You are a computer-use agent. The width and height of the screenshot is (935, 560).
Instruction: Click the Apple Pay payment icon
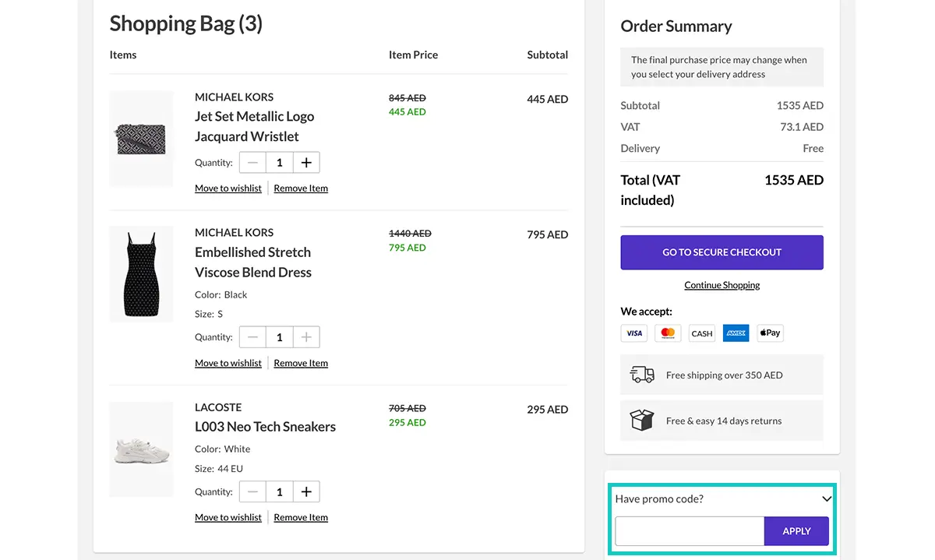tap(770, 333)
